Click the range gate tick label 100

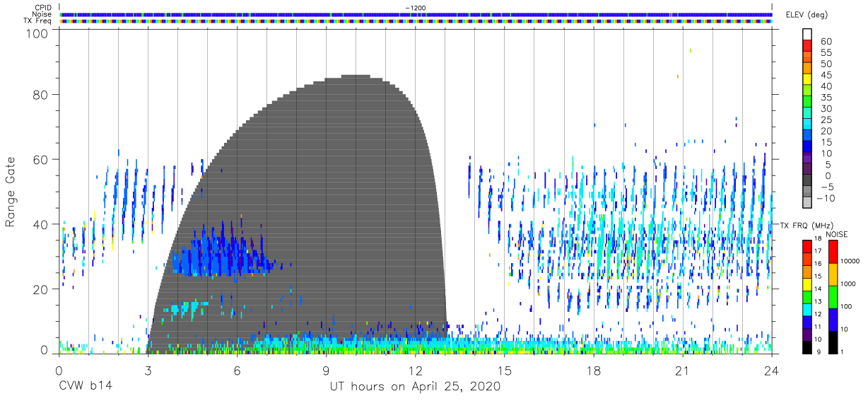37,33
